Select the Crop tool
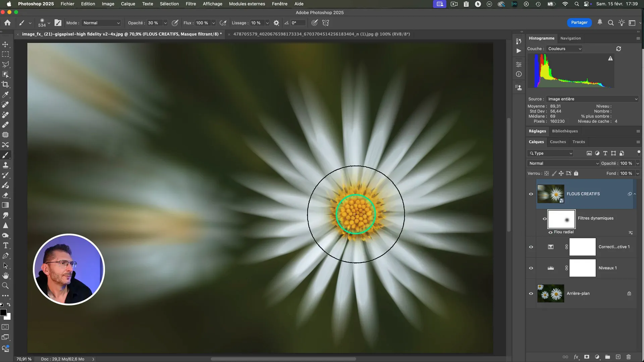The height and width of the screenshot is (362, 644). (5, 84)
